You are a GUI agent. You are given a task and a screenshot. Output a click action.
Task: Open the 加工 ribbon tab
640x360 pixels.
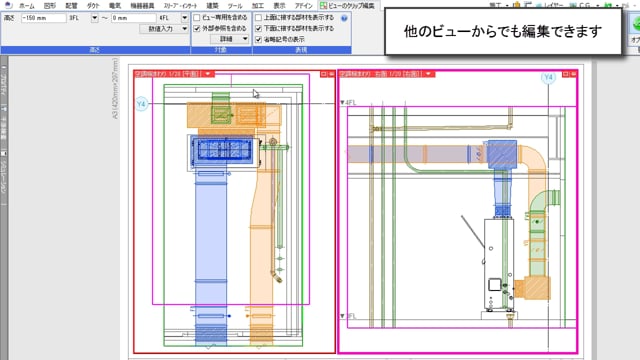click(258, 6)
